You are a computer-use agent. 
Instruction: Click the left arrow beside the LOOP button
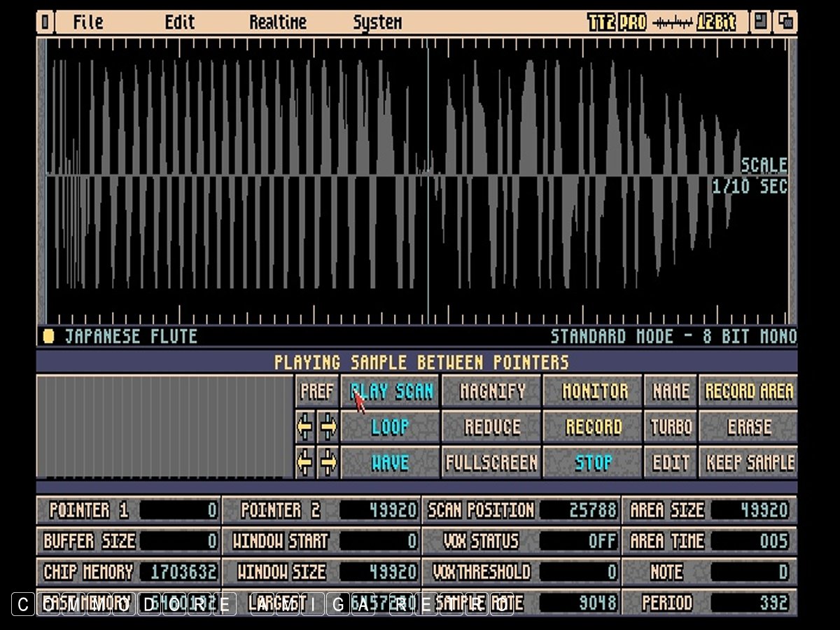305,427
